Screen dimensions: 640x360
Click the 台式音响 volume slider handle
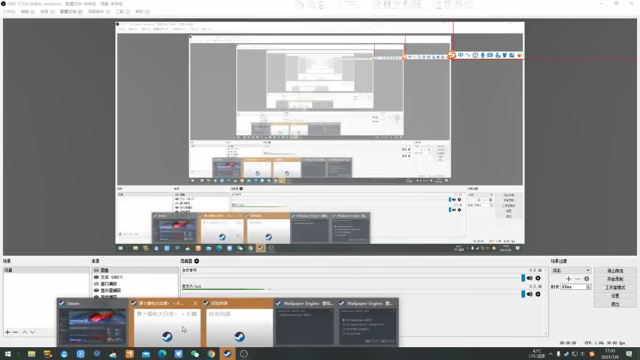click(x=523, y=278)
